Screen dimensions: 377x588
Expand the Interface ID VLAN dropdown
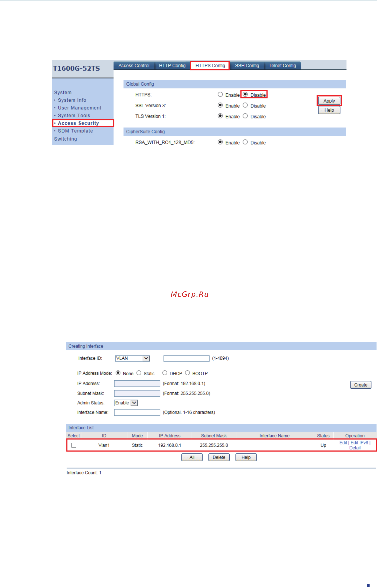click(132, 358)
